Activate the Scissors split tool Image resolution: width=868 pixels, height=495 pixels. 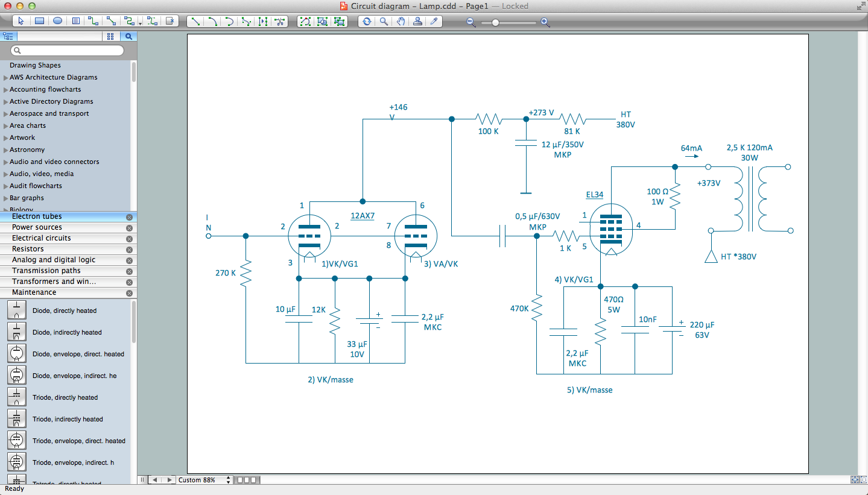point(279,21)
